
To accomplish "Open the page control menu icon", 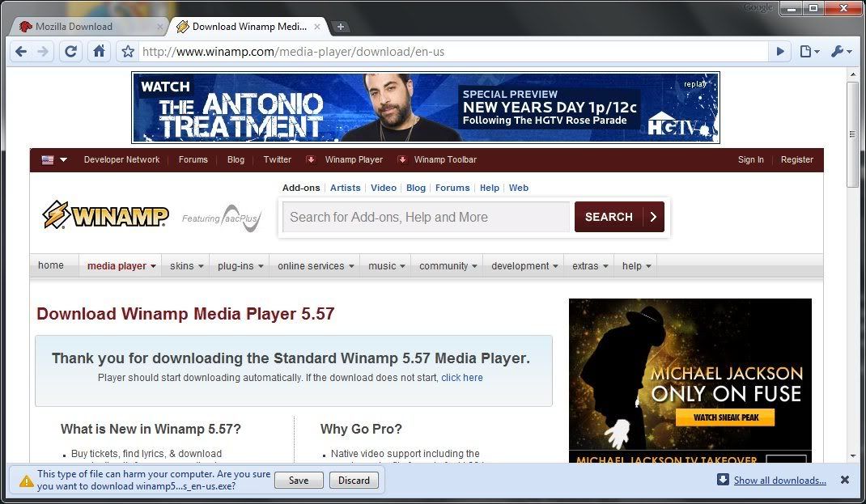I will tap(809, 52).
